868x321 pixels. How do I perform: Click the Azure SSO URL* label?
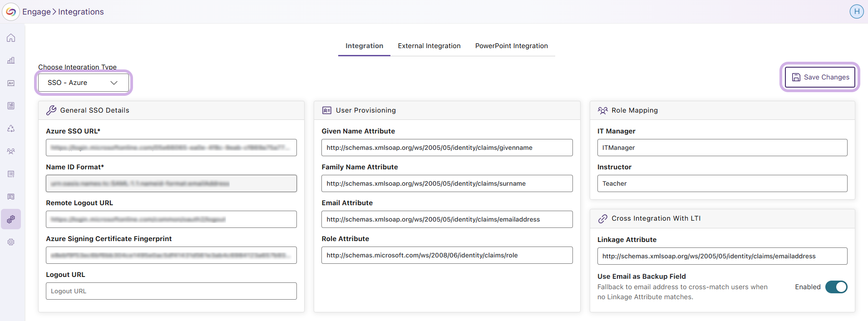[73, 131]
